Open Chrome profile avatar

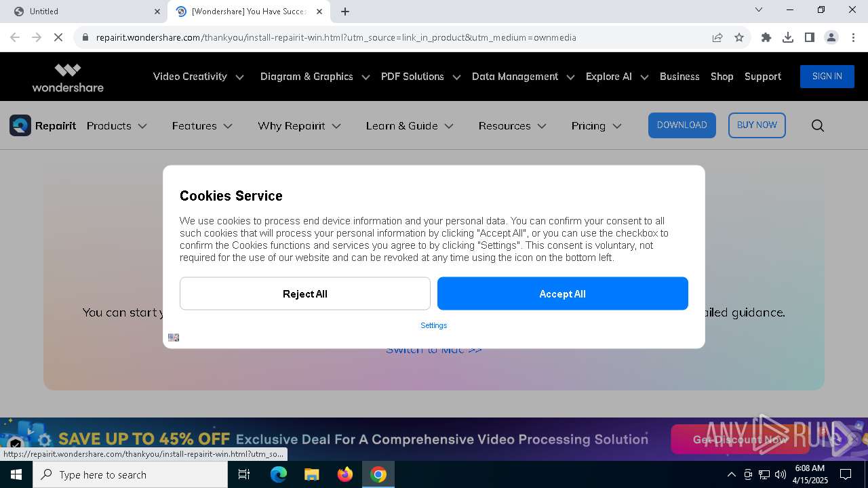tap(831, 37)
